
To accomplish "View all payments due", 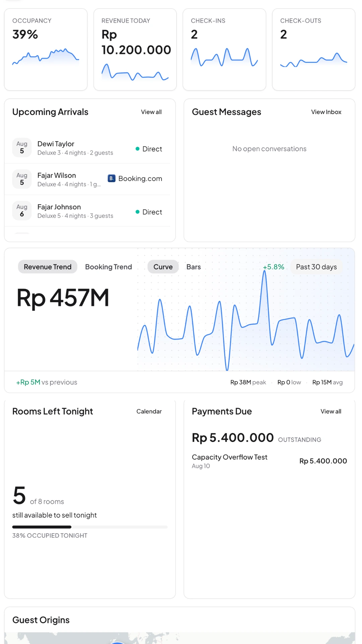I will [x=331, y=412].
